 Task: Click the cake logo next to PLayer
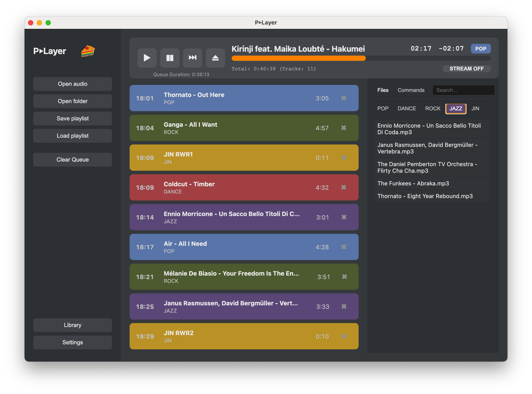point(88,51)
